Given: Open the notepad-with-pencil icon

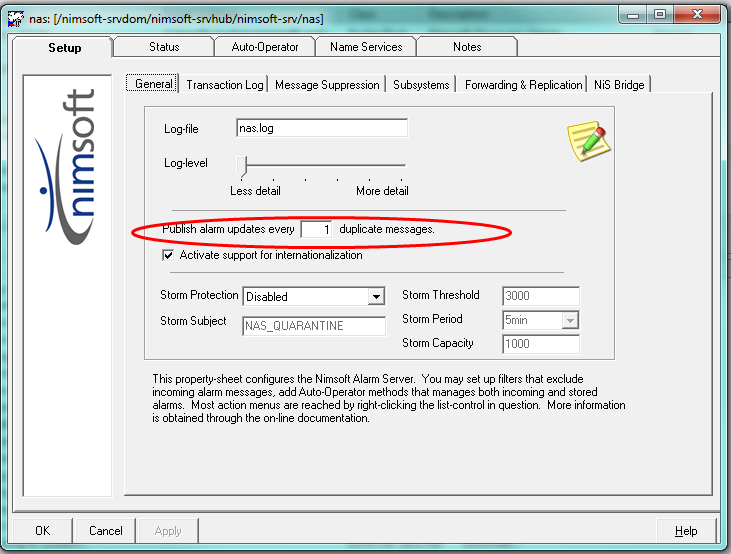Looking at the screenshot, I should pos(589,141).
